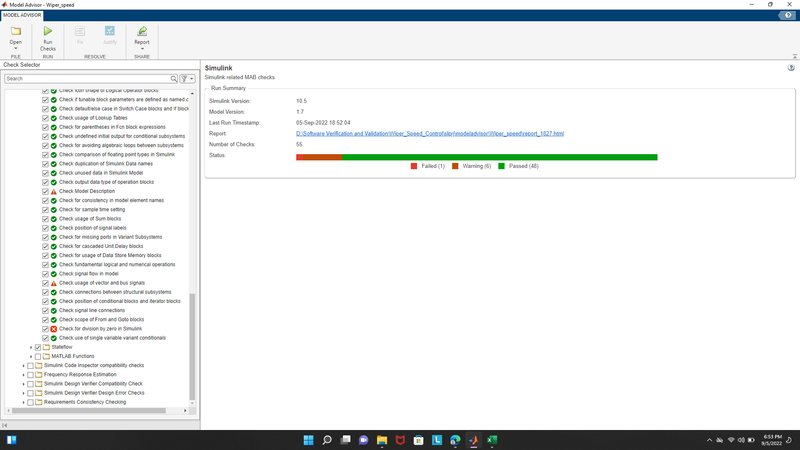
Task: Click the orange Warning legend swatch
Action: [455, 166]
